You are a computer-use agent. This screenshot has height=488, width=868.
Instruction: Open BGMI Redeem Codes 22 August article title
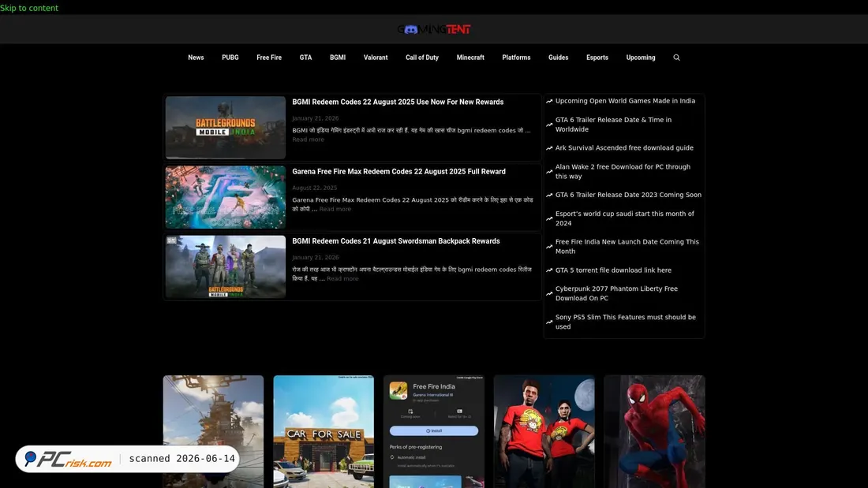click(398, 102)
